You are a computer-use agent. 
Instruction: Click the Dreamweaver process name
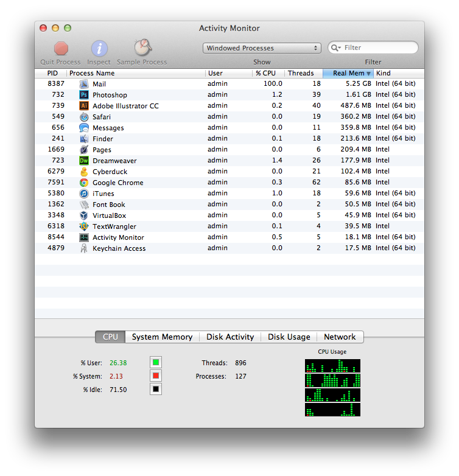[x=114, y=161]
